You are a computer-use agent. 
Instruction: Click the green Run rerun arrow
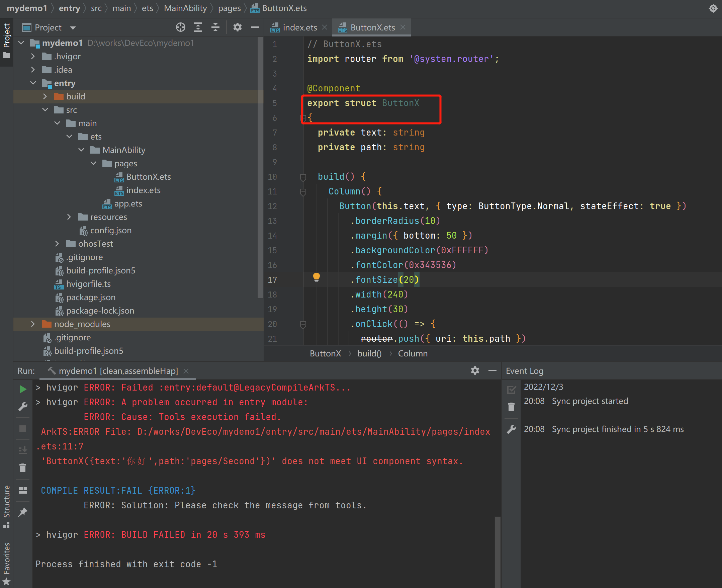click(x=23, y=389)
